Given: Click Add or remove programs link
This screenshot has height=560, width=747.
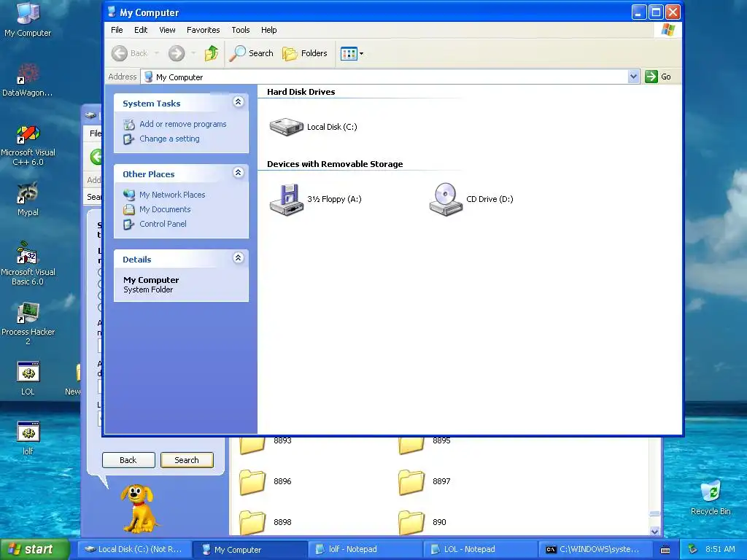Looking at the screenshot, I should coord(183,124).
